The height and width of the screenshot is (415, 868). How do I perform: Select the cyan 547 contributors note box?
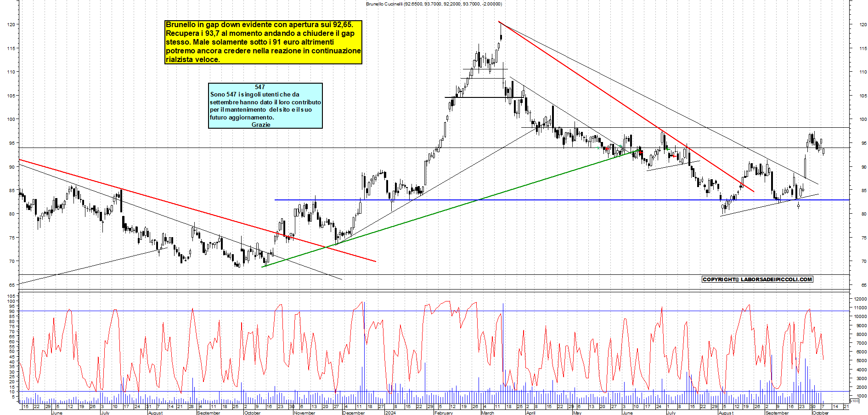click(265, 106)
